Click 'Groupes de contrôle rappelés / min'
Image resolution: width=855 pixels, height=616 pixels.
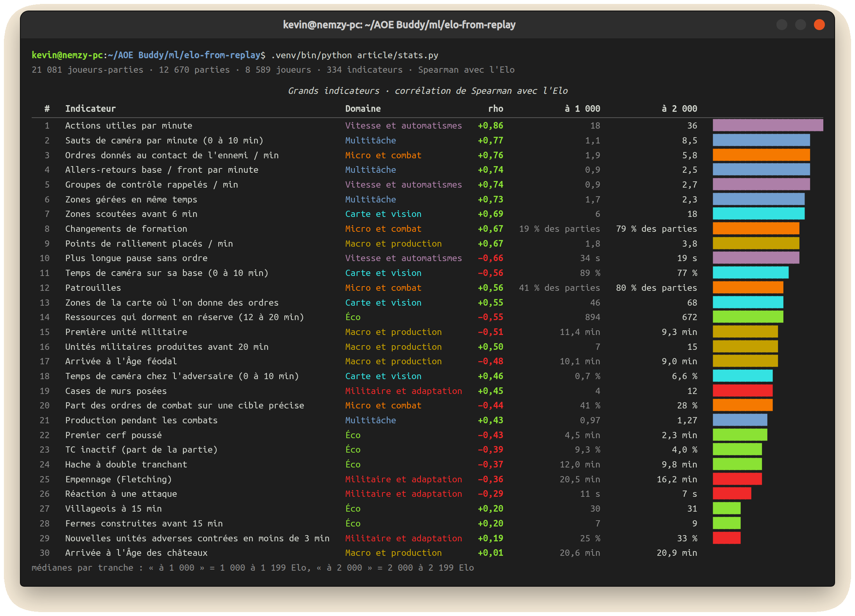tap(151, 184)
